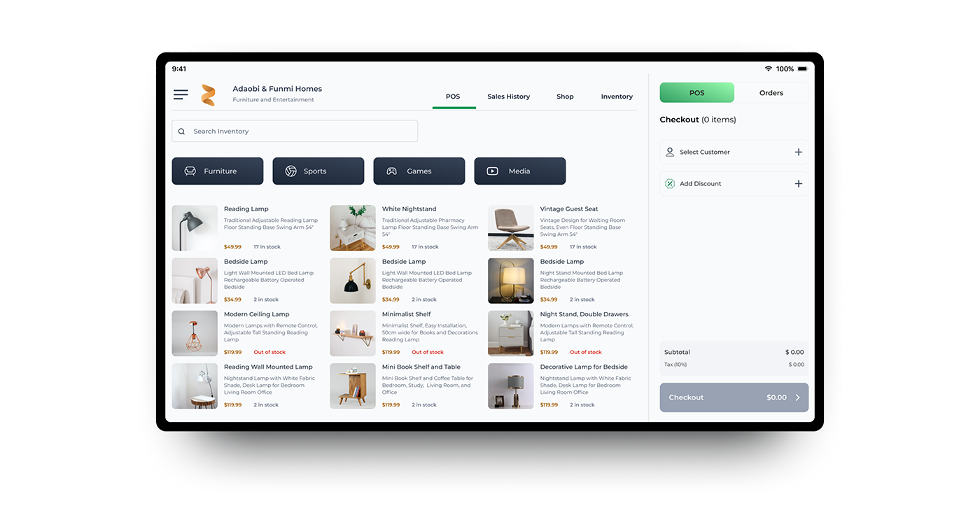Go to the Inventory tab

point(617,97)
